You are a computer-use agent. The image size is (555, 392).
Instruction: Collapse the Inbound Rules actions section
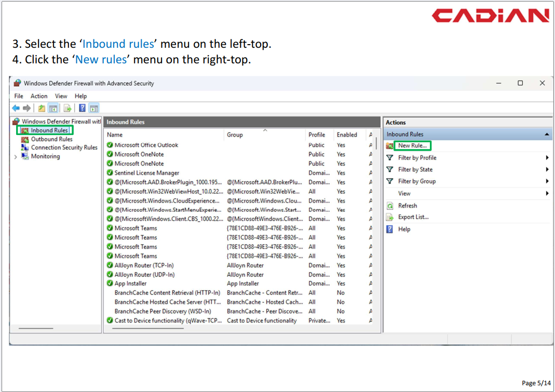tap(547, 134)
